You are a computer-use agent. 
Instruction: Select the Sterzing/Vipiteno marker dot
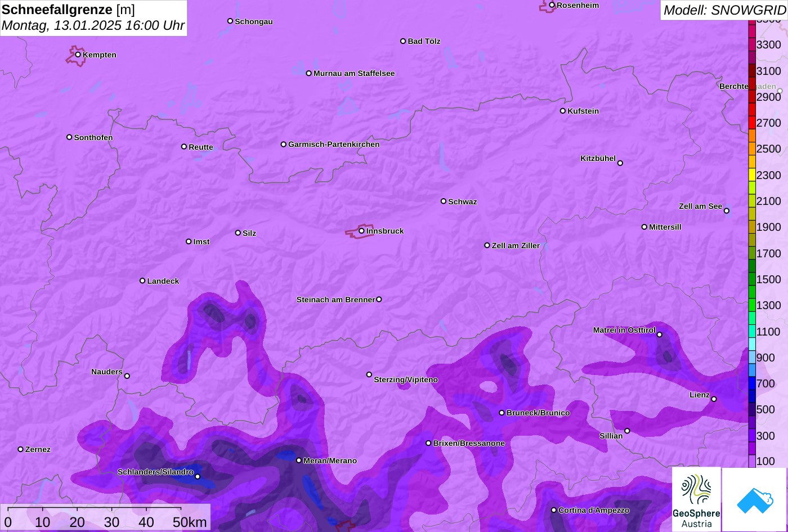(369, 374)
